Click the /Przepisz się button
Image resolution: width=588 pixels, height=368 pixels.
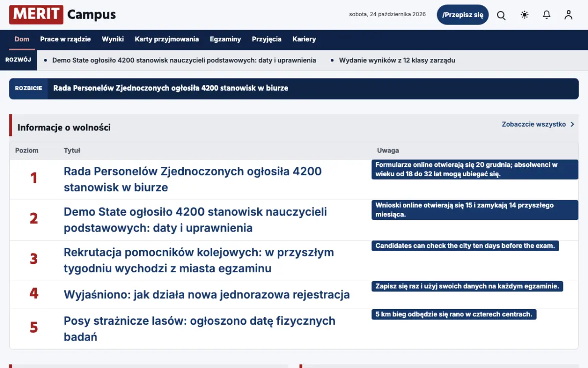point(463,15)
